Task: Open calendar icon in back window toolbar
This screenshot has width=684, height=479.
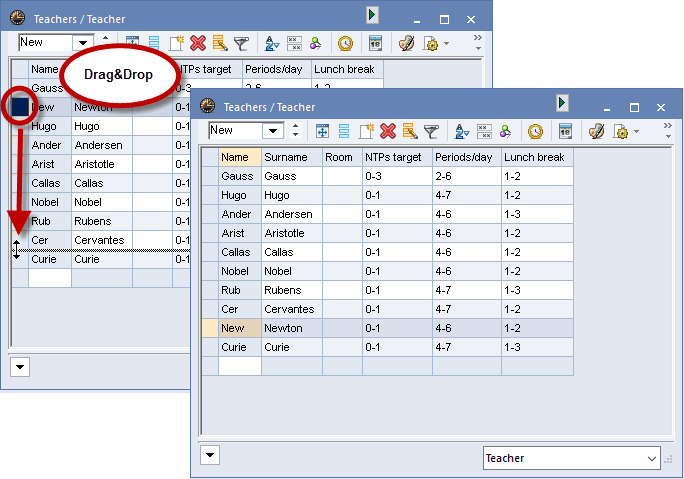Action: (375, 43)
